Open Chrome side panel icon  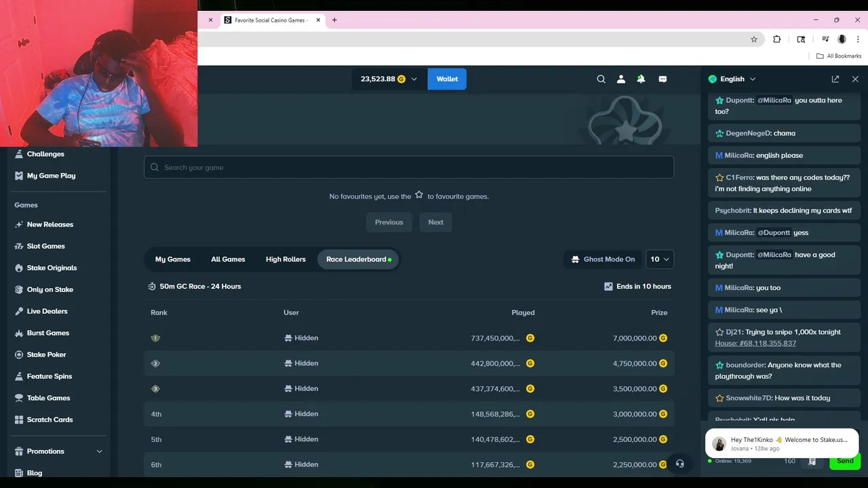[801, 39]
